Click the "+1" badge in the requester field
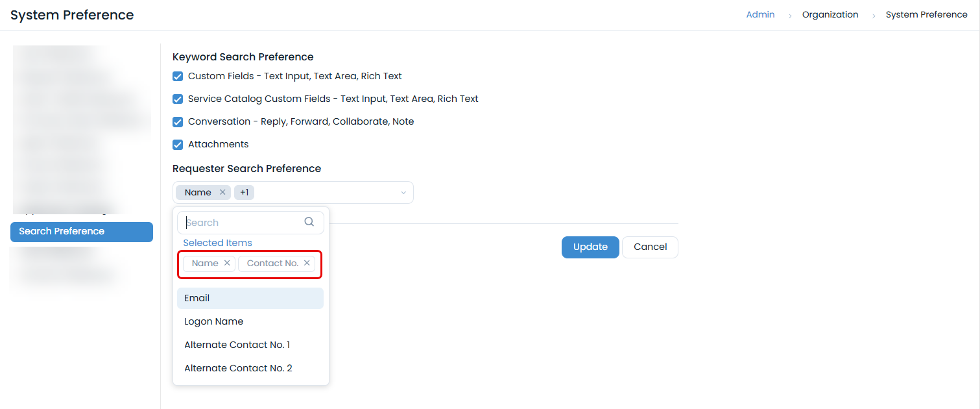980x409 pixels. tap(244, 192)
